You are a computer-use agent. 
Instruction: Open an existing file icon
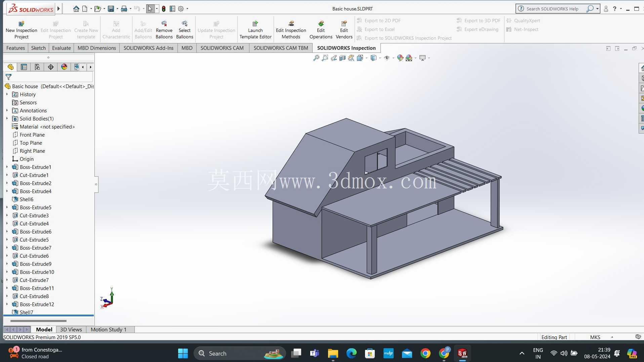tap(97, 9)
